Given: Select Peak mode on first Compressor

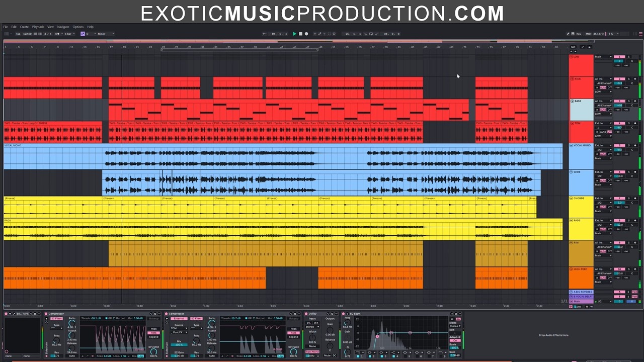Looking at the screenshot, I should pos(153,328).
